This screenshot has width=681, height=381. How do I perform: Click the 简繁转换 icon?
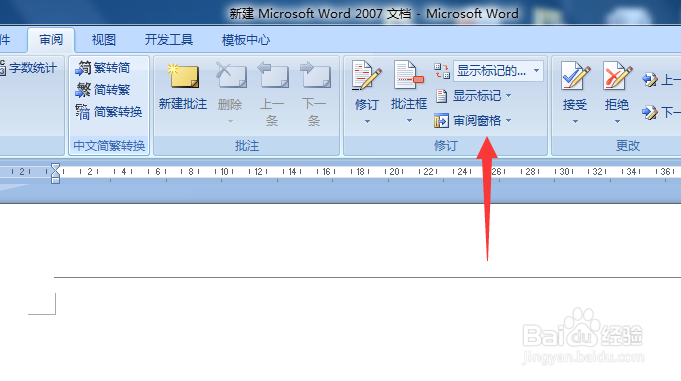click(83, 112)
